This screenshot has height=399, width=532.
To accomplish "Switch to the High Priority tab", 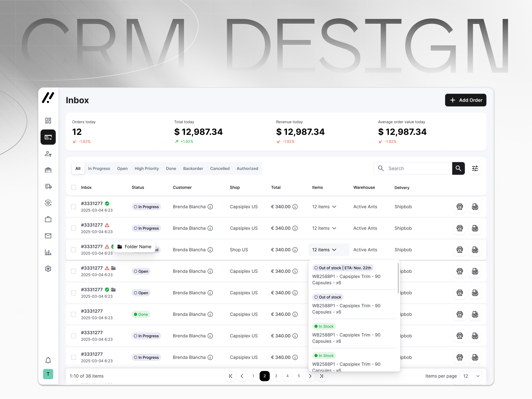I will (147, 169).
